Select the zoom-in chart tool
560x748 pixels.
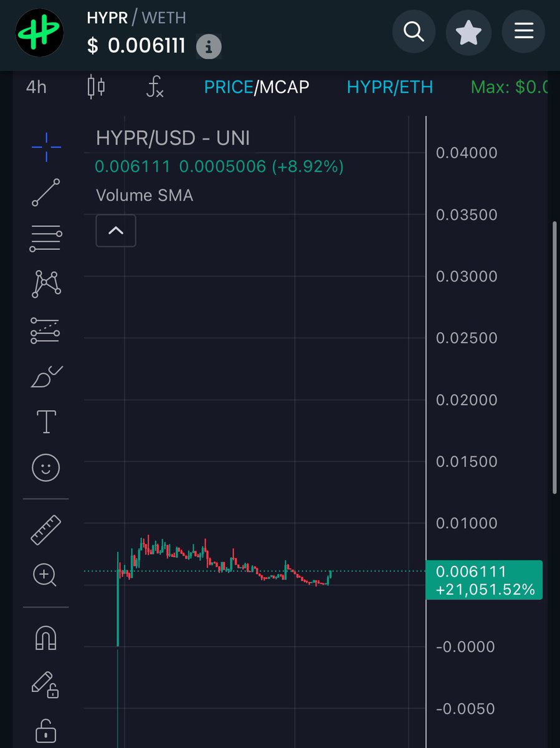(x=45, y=575)
